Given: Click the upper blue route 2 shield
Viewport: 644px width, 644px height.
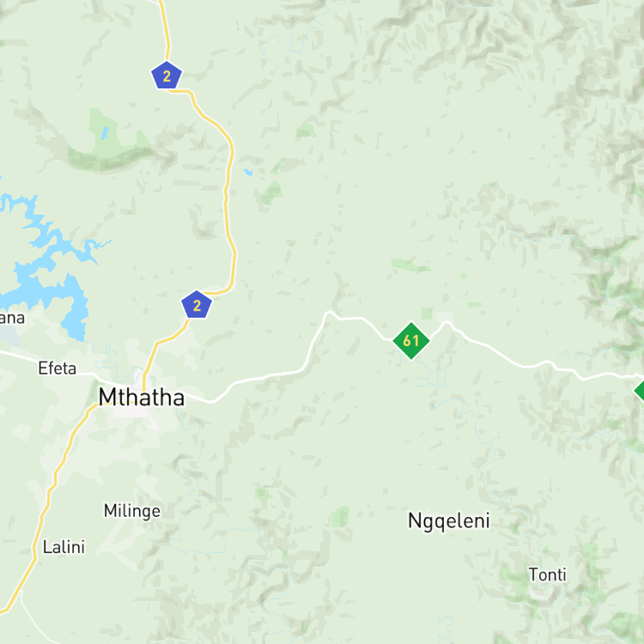Looking at the screenshot, I should tap(167, 76).
